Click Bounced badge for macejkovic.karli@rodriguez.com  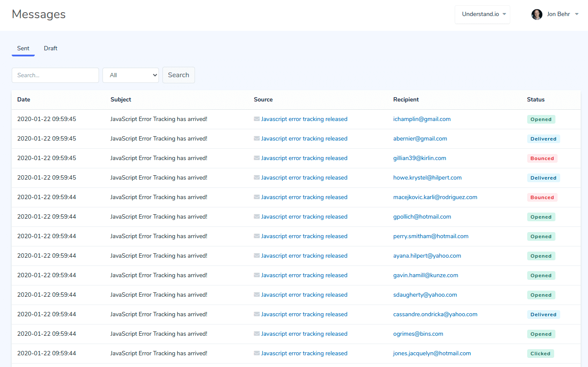(x=542, y=197)
